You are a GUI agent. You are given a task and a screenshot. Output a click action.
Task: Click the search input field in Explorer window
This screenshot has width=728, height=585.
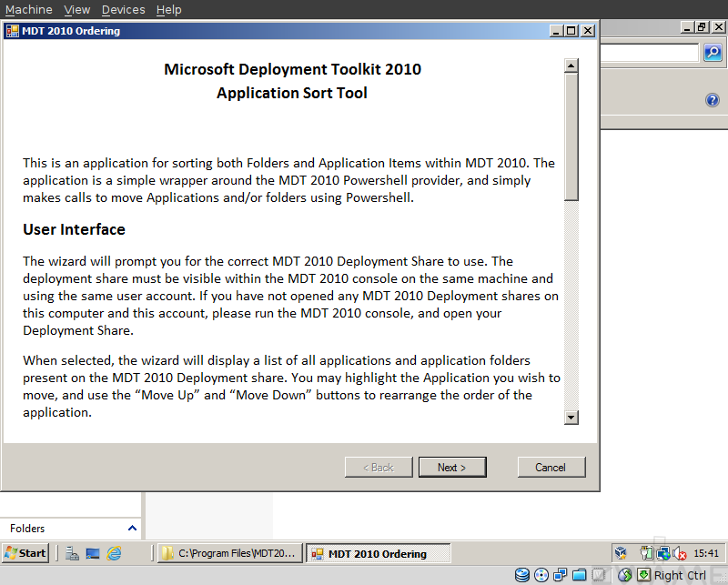click(649, 53)
